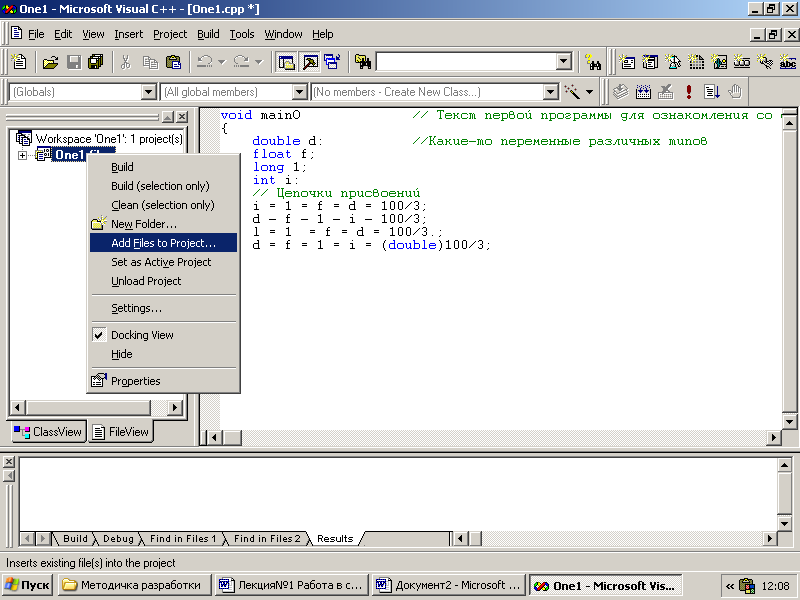Toggle the Workspace window button
Viewport: 800px width, 600px height.
point(286,62)
